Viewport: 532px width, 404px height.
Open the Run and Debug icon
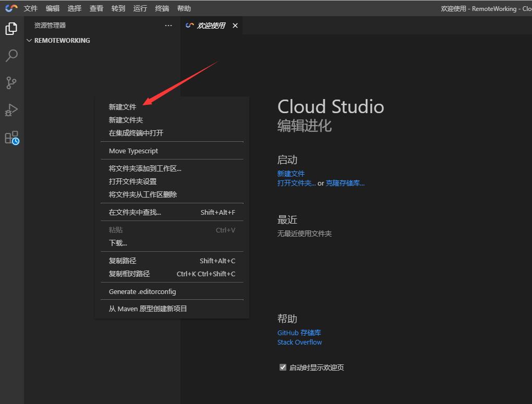(x=11, y=110)
